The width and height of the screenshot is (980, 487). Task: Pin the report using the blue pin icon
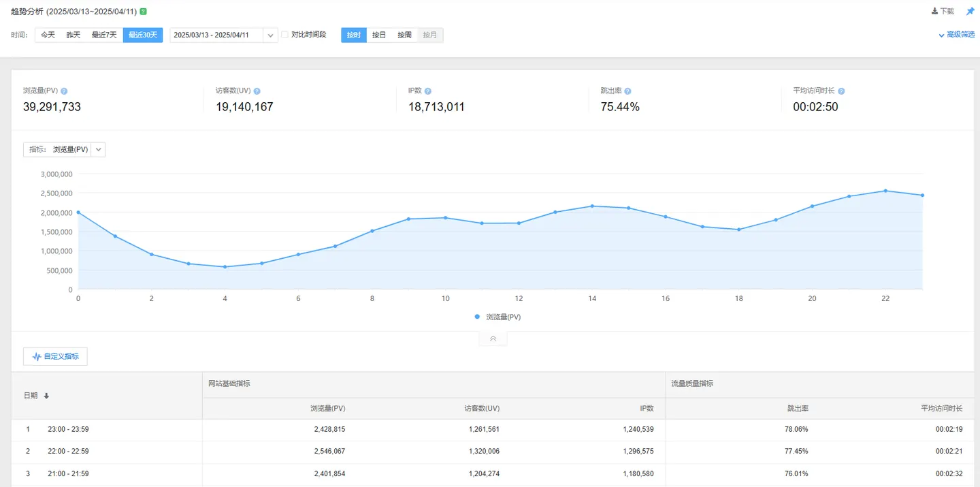click(970, 12)
